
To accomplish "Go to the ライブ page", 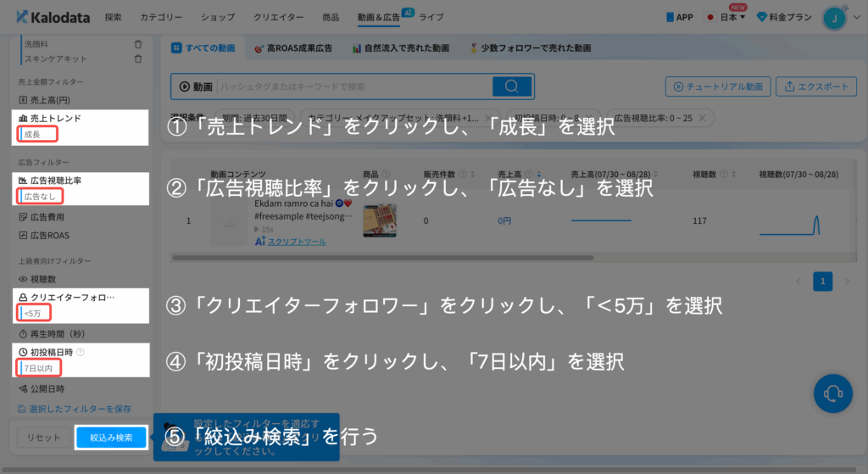I will point(431,17).
